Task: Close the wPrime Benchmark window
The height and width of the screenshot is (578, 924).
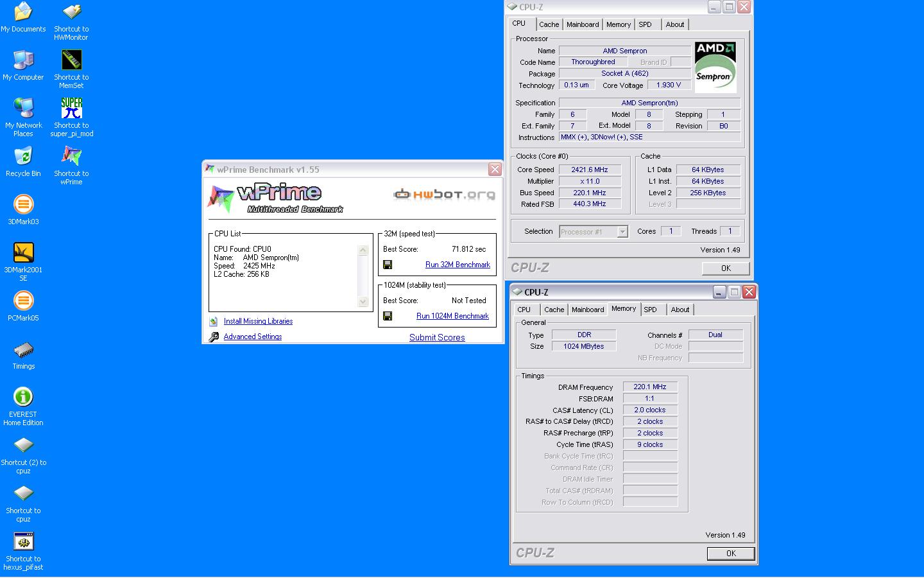Action: 495,170
